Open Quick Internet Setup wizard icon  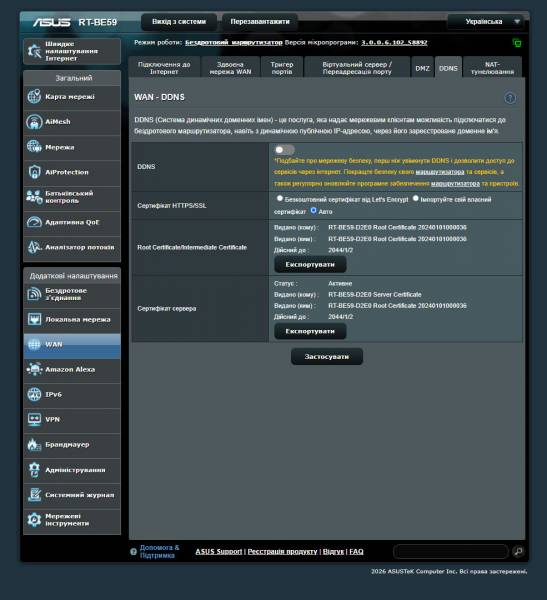(34, 51)
